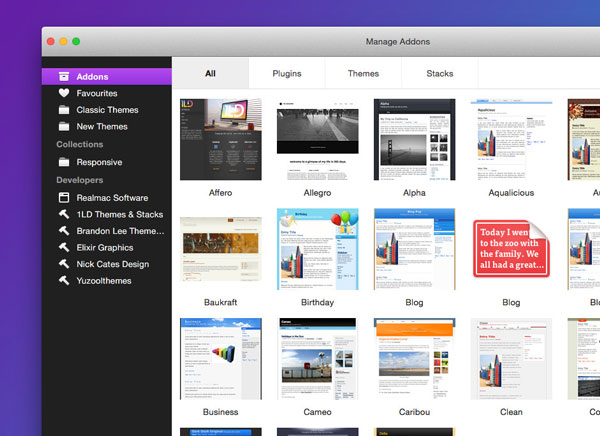
Task: Click hammer icon beside 1LD Themes & Stacks
Action: pos(64,214)
